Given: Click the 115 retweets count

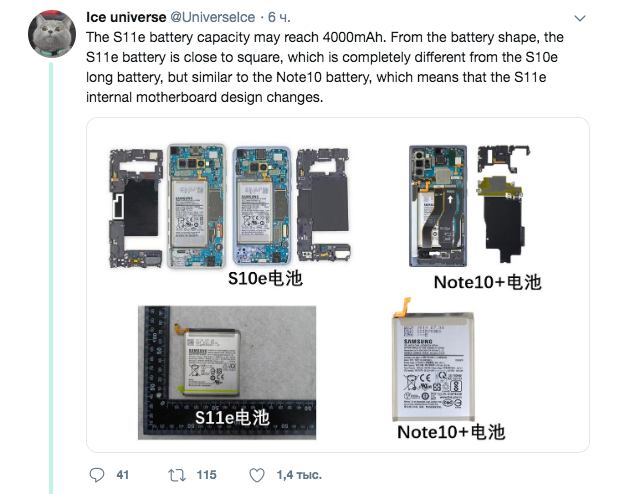Looking at the screenshot, I should point(206,475).
